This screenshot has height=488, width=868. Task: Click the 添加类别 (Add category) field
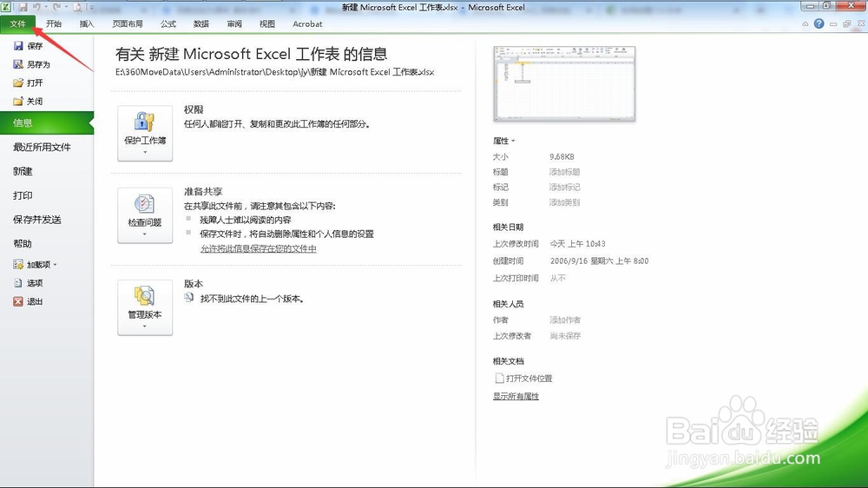(565, 202)
